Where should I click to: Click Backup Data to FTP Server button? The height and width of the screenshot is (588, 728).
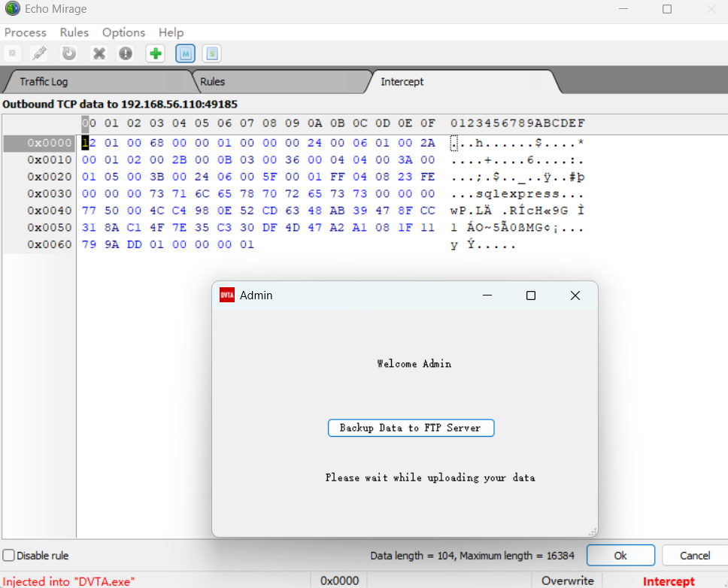(x=411, y=428)
